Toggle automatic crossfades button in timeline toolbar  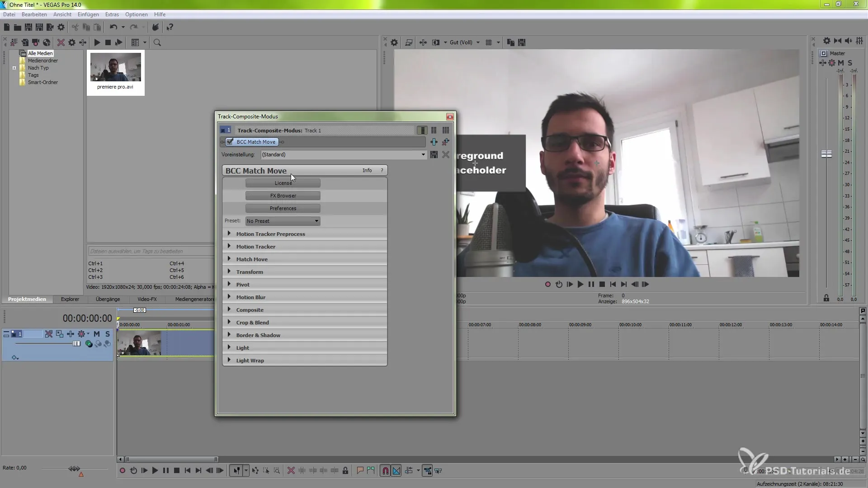(x=396, y=471)
